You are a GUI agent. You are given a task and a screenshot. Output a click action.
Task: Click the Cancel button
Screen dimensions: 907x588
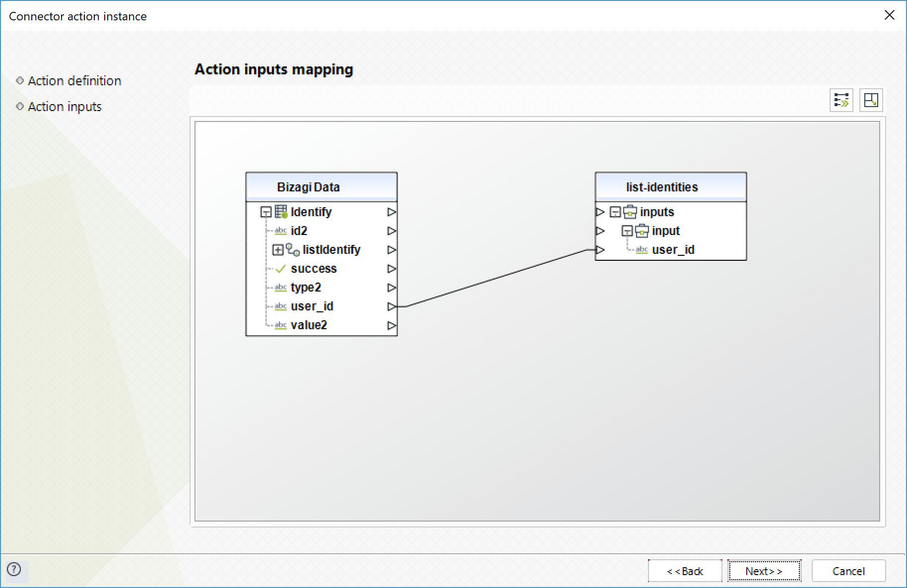point(848,571)
